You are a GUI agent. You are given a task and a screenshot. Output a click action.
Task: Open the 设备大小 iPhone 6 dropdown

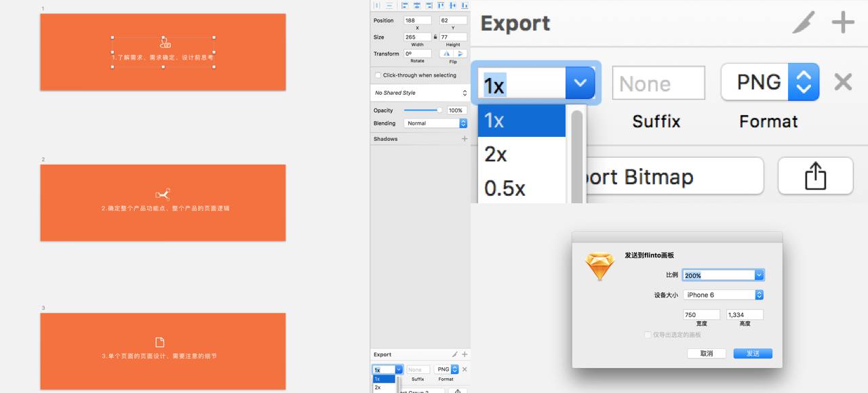tap(724, 295)
